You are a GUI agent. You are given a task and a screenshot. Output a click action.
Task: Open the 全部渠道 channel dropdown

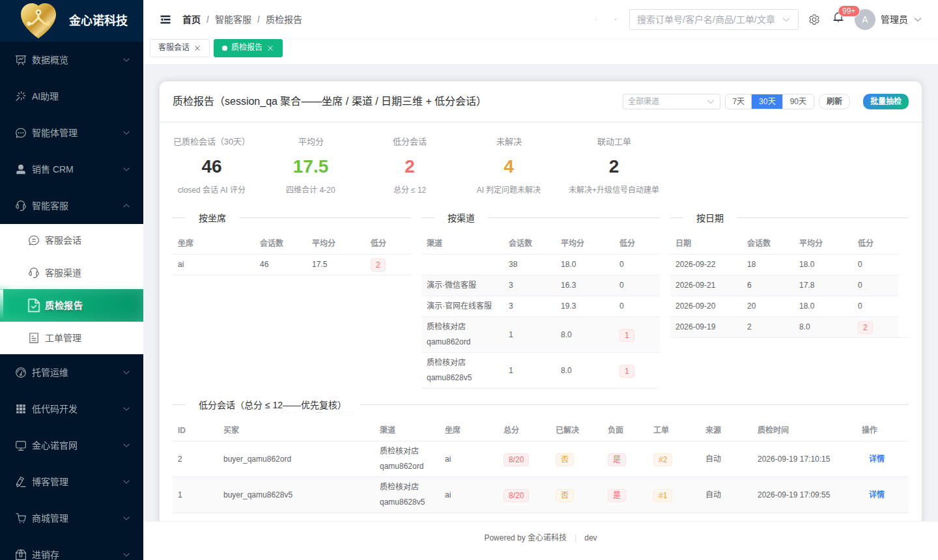(x=671, y=102)
